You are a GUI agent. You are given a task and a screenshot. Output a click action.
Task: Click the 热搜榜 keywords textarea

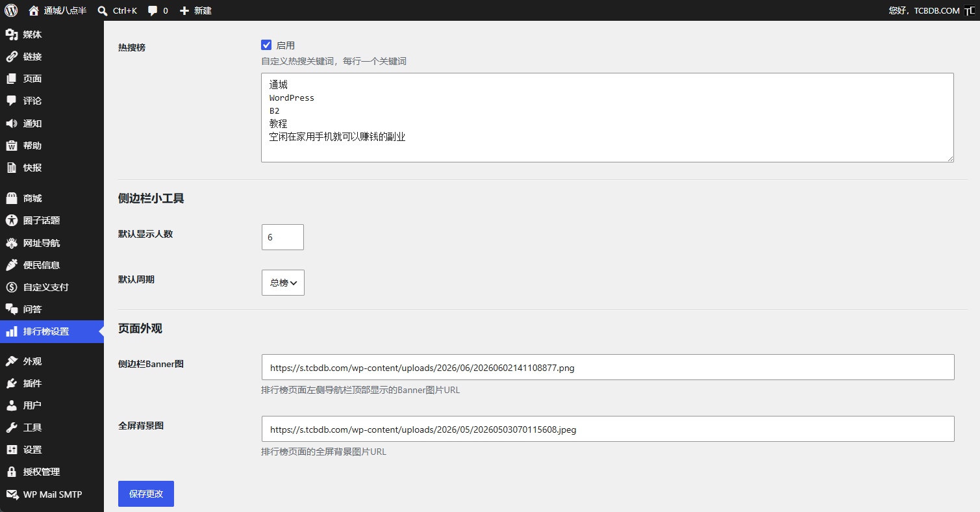[x=607, y=118]
